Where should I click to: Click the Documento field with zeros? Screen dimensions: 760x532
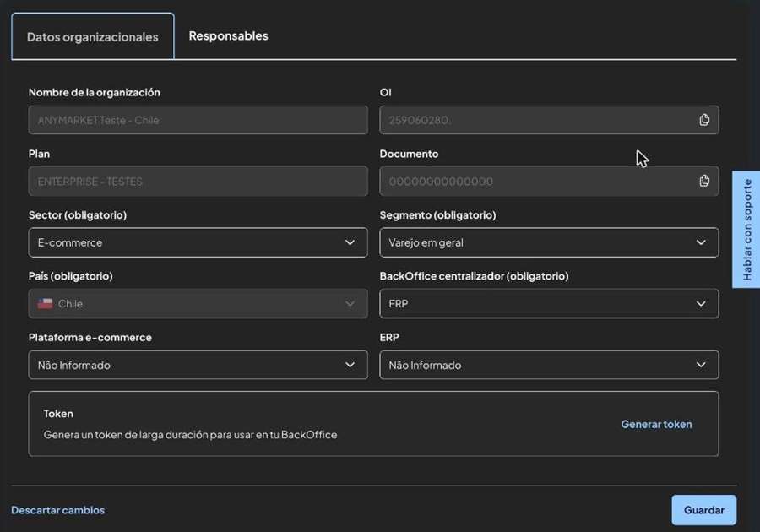549,182
